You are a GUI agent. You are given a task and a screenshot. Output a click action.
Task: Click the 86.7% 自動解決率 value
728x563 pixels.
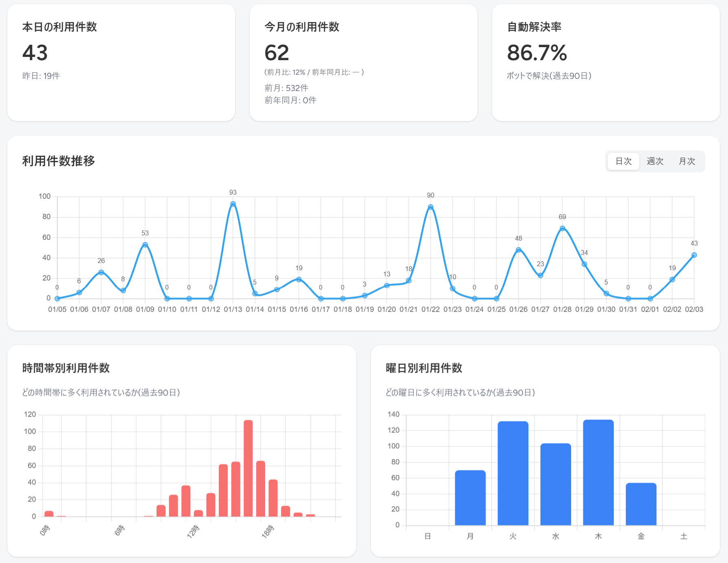tap(537, 53)
